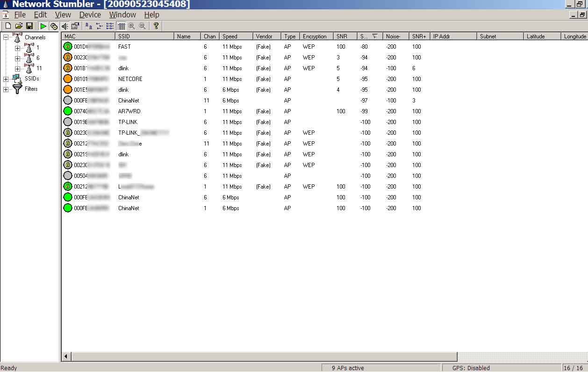Collapse the Channels tree node

tap(6, 37)
